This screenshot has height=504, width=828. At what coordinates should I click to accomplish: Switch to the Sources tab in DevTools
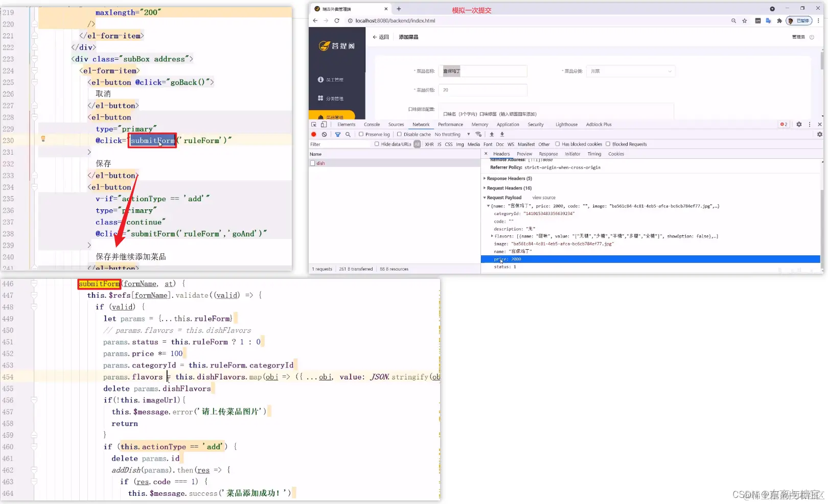pos(396,125)
